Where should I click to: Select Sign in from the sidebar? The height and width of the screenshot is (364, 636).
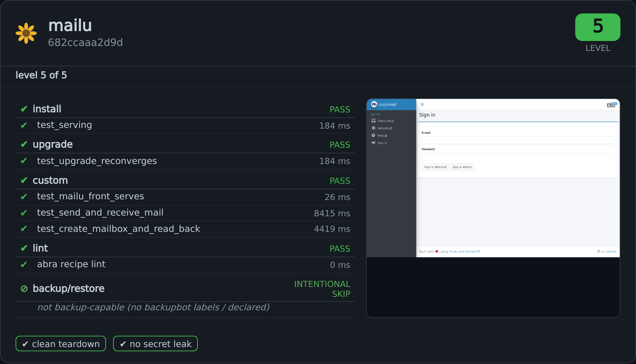[382, 143]
